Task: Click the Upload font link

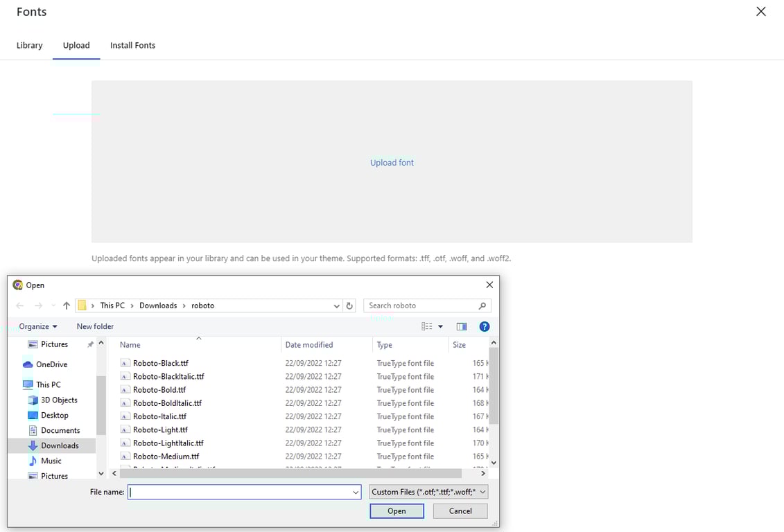Action: (392, 163)
